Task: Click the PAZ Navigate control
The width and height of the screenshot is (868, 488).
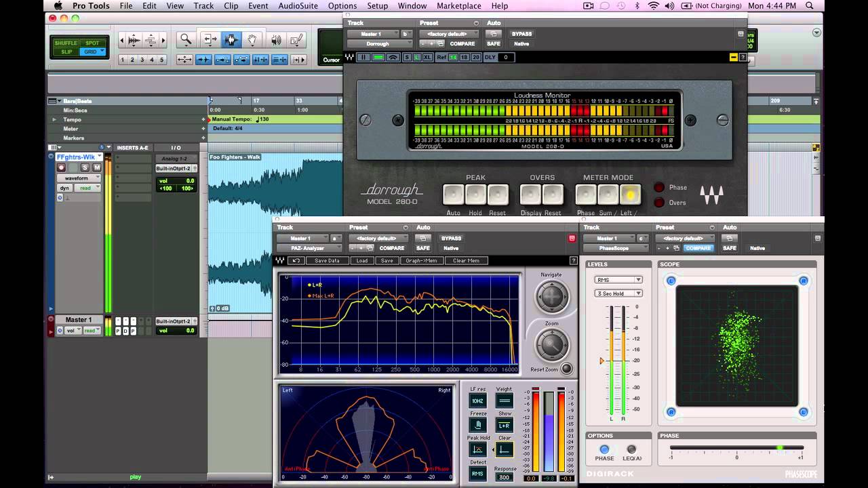Action: click(x=551, y=297)
